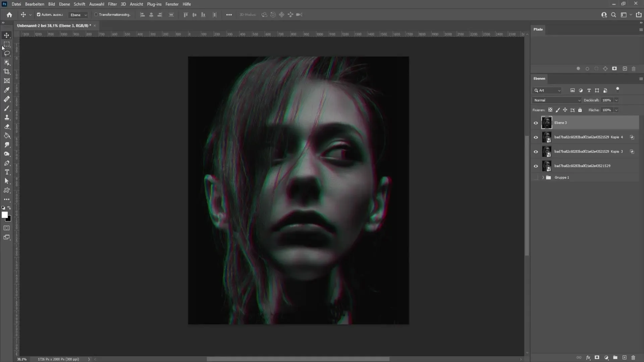Select the Type tool
644x362 pixels.
click(7, 172)
